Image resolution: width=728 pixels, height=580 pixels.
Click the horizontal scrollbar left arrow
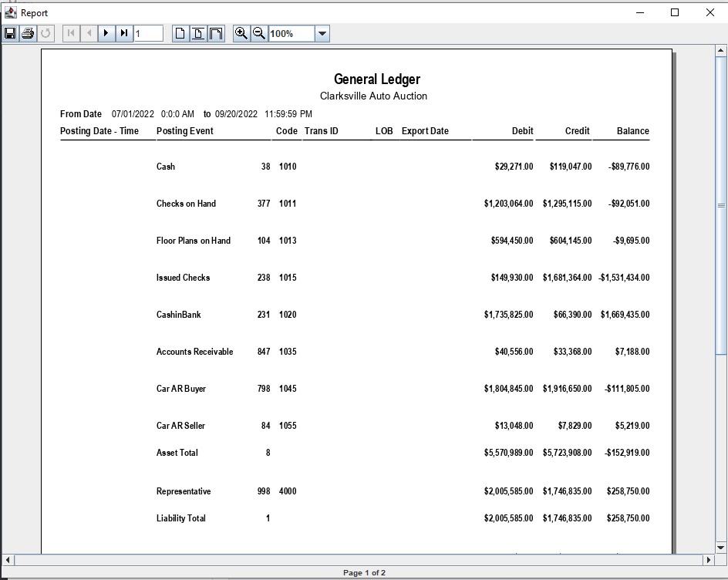8,560
